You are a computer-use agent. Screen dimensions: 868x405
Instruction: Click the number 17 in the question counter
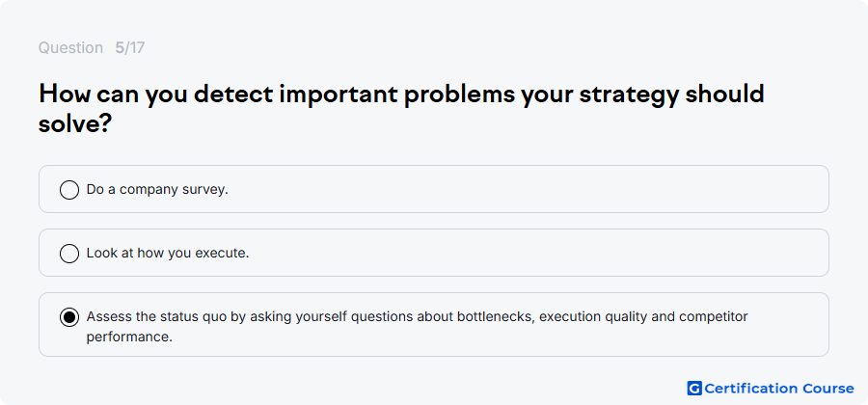(x=138, y=48)
